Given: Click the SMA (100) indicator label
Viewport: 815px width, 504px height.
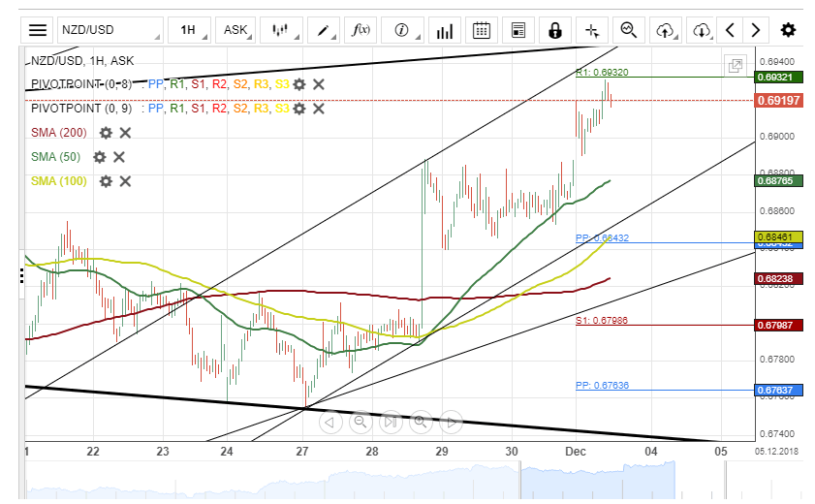Looking at the screenshot, I should pyautogui.click(x=58, y=181).
